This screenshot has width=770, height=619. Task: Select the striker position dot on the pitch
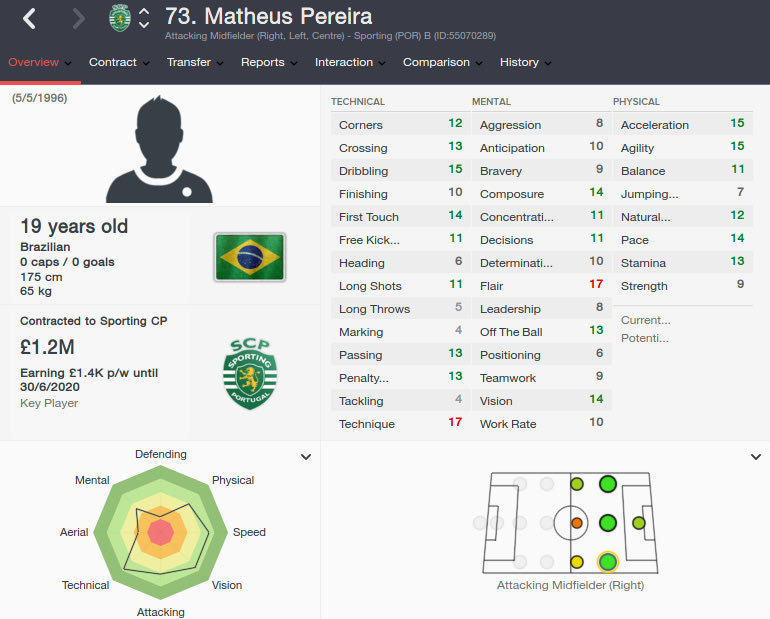[x=639, y=522]
